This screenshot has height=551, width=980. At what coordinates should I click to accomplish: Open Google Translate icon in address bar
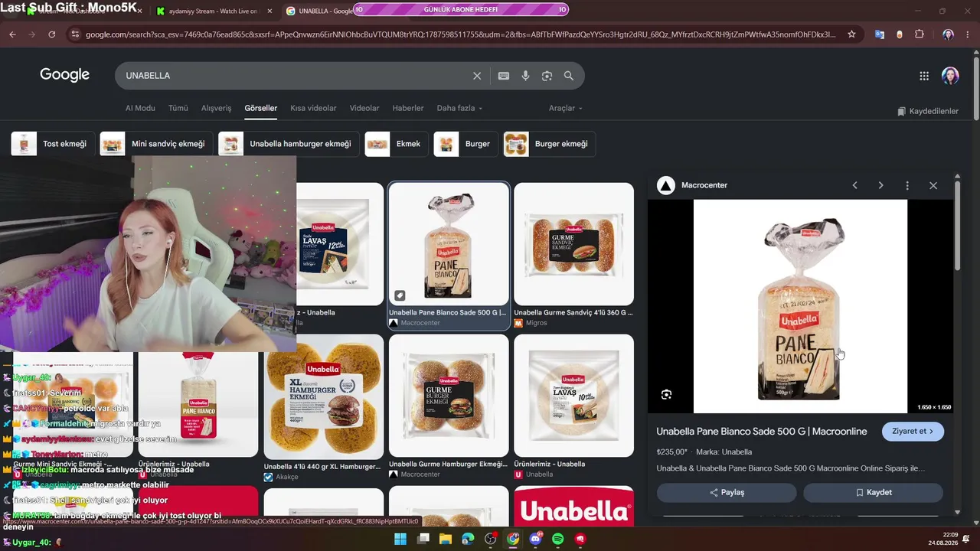[879, 34]
